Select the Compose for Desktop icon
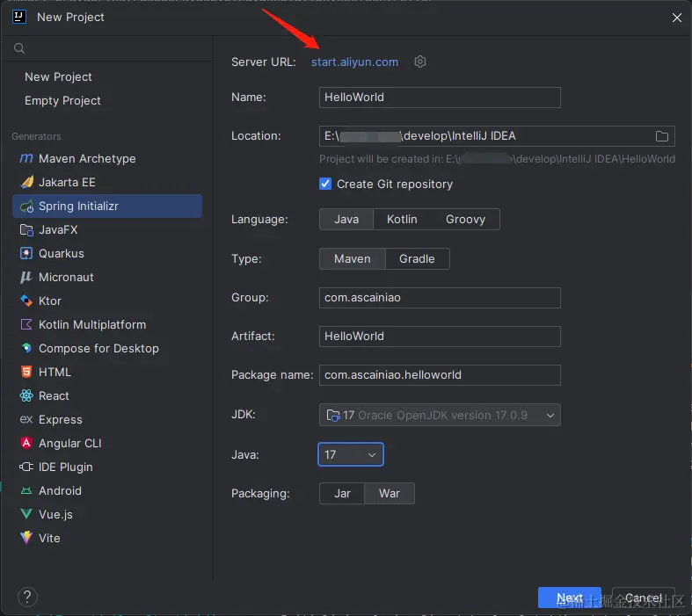 pos(26,348)
